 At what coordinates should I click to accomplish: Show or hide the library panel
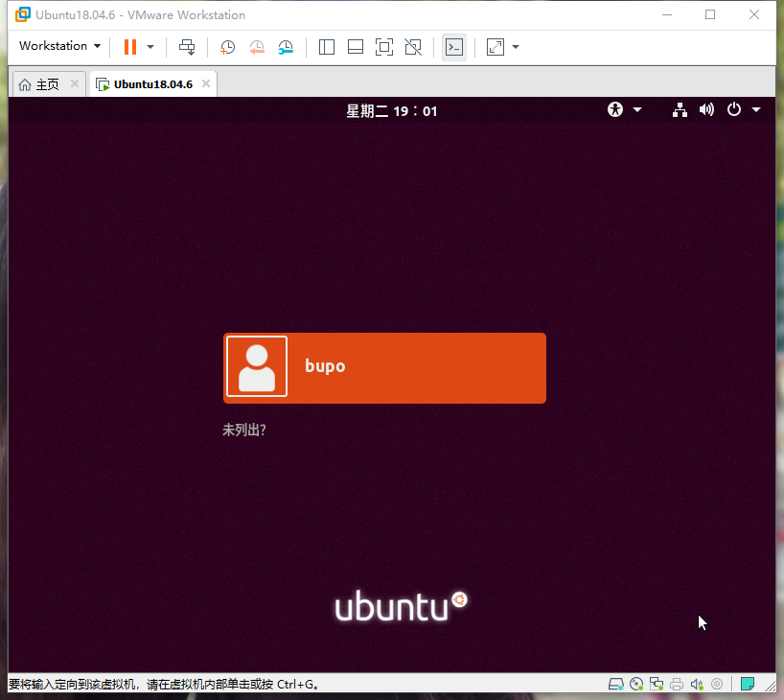[327, 47]
